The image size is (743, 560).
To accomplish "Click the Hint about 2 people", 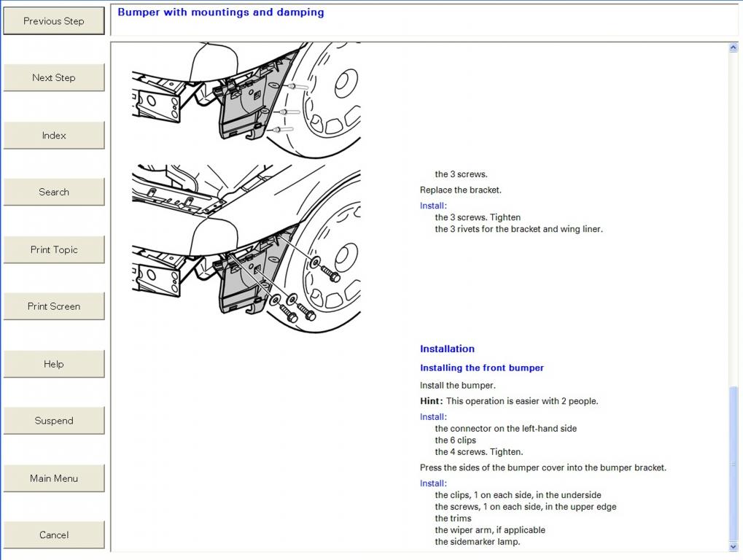I will [x=509, y=401].
